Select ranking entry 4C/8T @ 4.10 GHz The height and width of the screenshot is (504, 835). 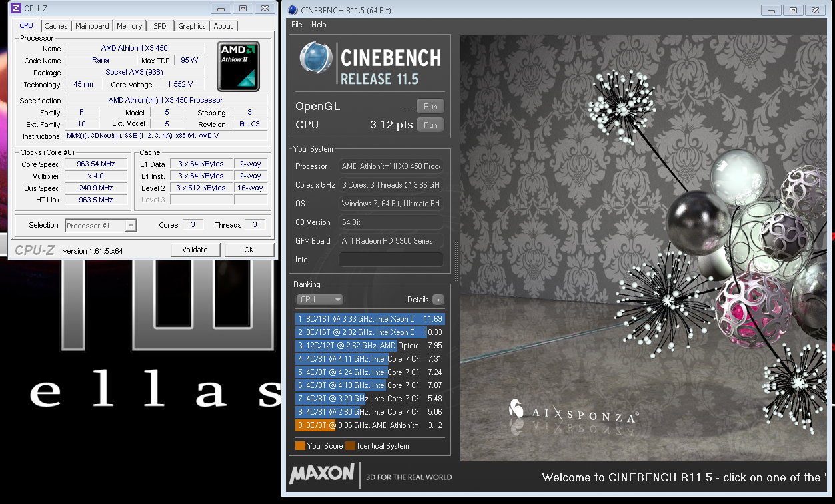coord(370,385)
